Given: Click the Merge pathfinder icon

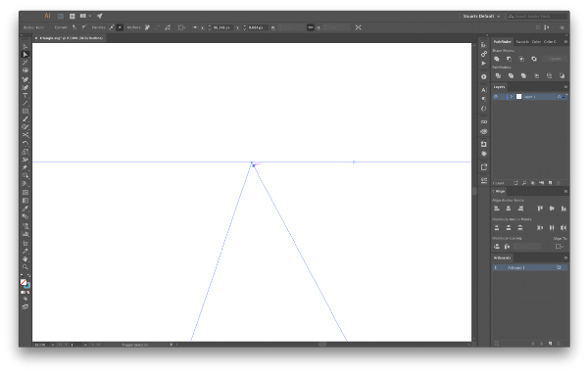Looking at the screenshot, I should [x=523, y=75].
